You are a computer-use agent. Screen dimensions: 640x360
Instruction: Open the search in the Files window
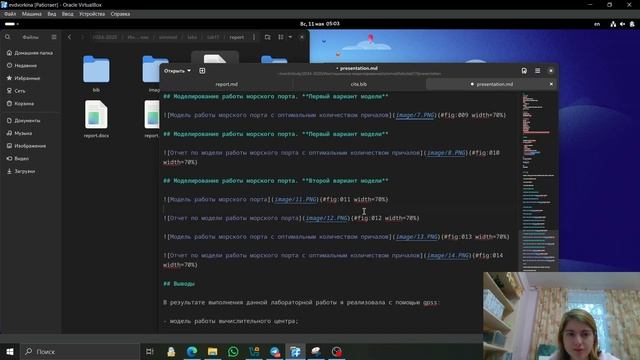(7, 37)
